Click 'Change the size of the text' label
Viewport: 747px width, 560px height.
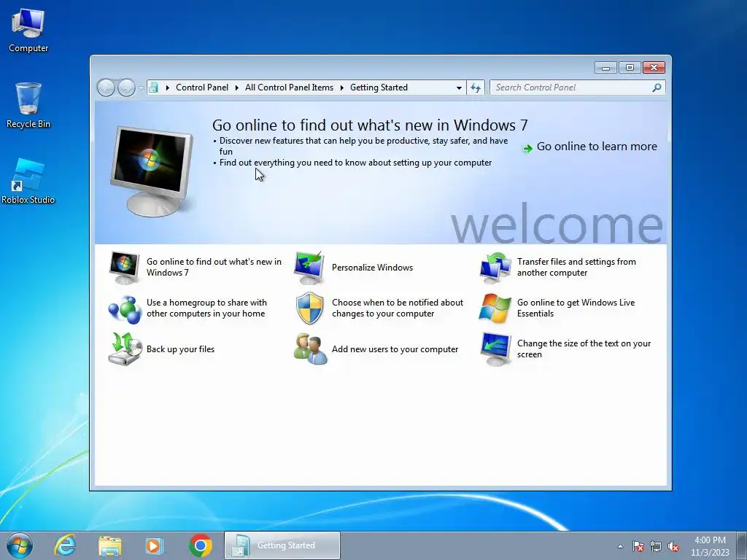584,349
